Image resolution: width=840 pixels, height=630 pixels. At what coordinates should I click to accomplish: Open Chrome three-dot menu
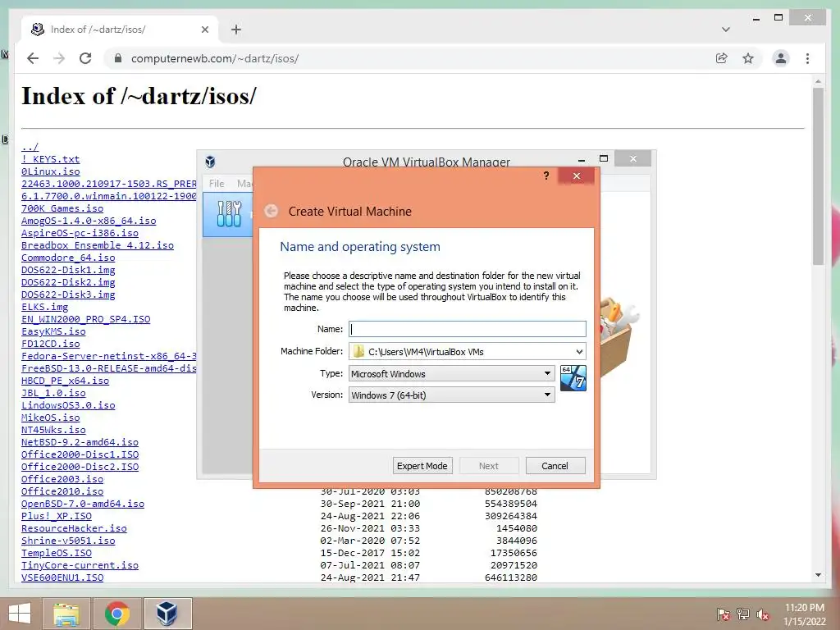click(x=807, y=58)
